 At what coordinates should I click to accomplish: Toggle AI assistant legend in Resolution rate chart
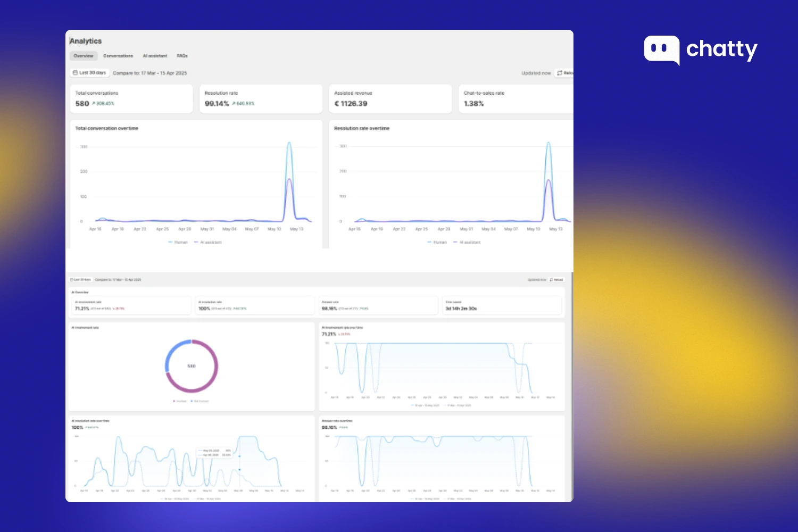[467, 242]
